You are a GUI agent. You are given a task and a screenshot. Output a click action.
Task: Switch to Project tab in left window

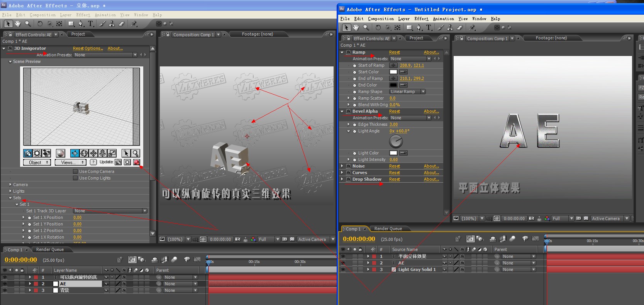(78, 34)
